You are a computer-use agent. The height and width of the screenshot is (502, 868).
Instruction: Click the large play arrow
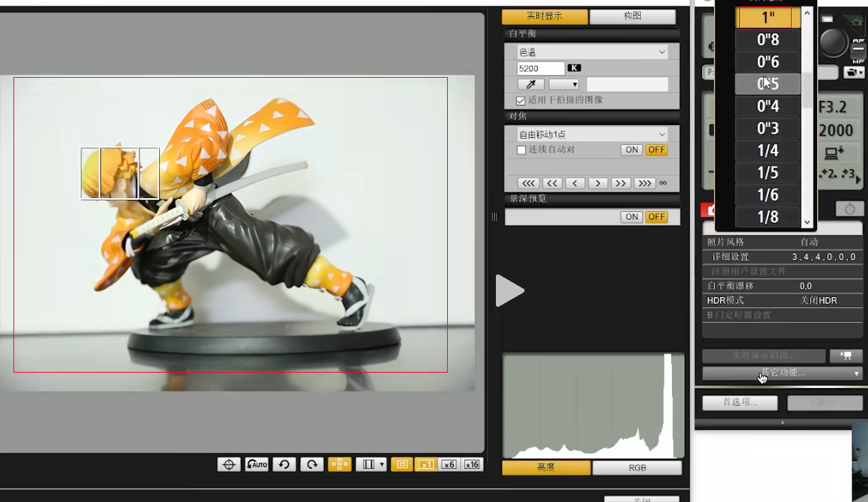[x=509, y=290]
